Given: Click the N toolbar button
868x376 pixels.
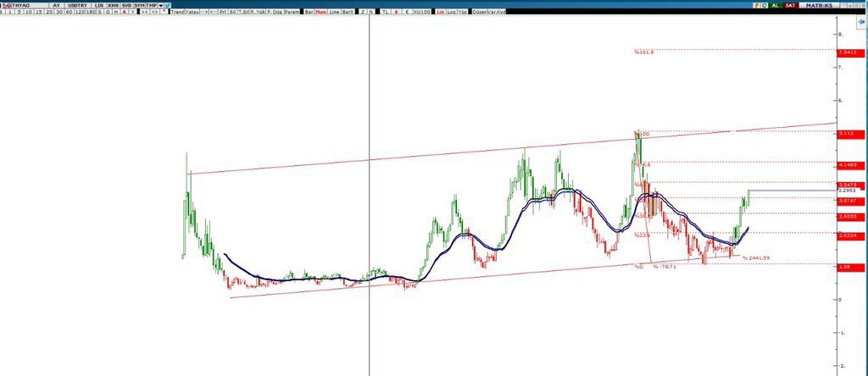Looking at the screenshot, I should [371, 12].
